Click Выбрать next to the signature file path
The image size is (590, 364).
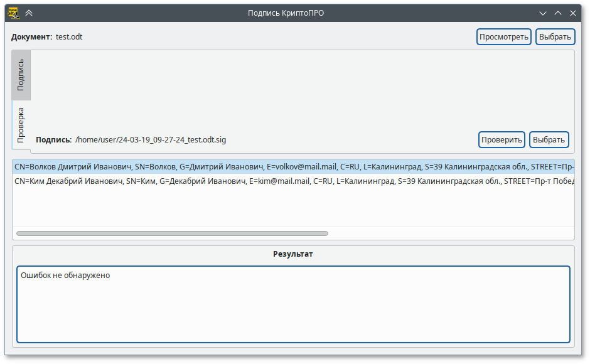pos(549,139)
